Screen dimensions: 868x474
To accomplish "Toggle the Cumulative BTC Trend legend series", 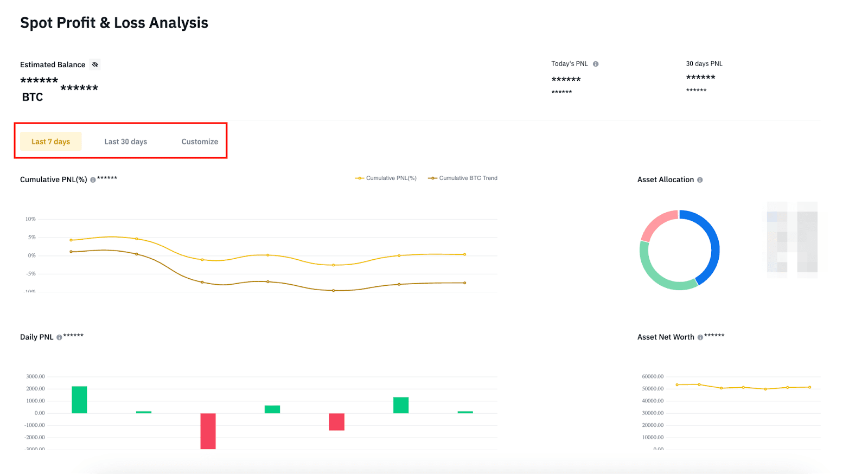I will (x=463, y=178).
